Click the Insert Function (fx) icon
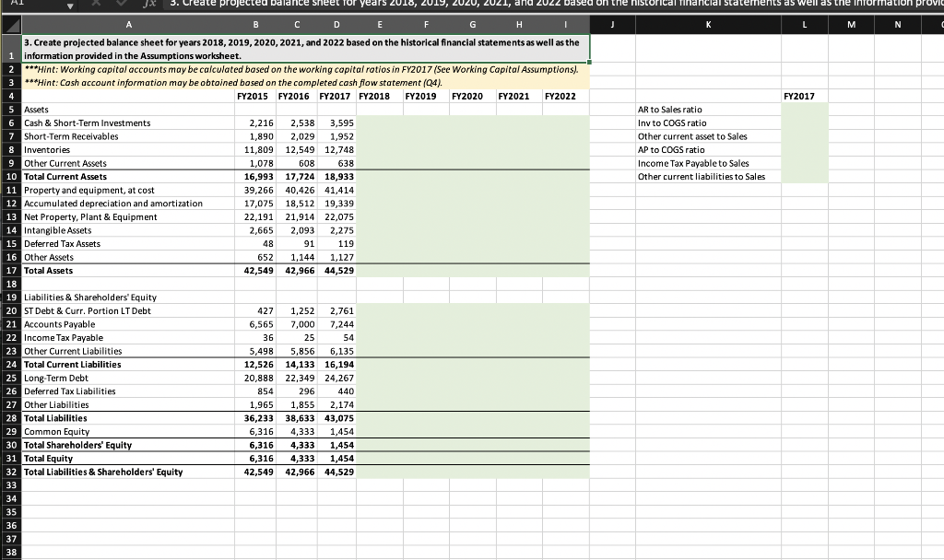Screen dimensions: 944x560 (149, 5)
